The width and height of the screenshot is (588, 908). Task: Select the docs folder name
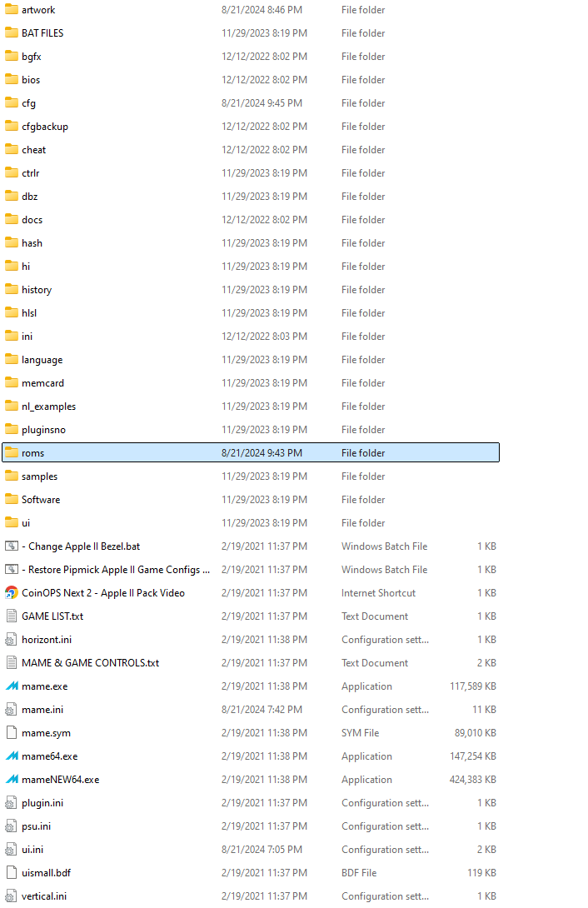(x=32, y=219)
